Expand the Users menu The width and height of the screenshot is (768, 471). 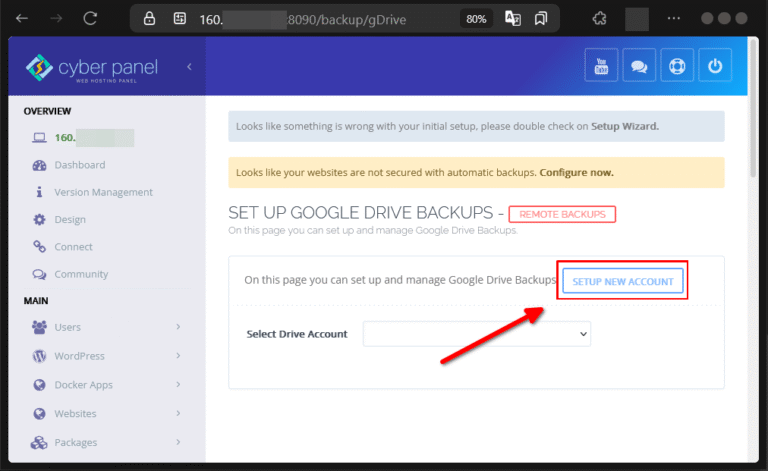pyautogui.click(x=106, y=327)
